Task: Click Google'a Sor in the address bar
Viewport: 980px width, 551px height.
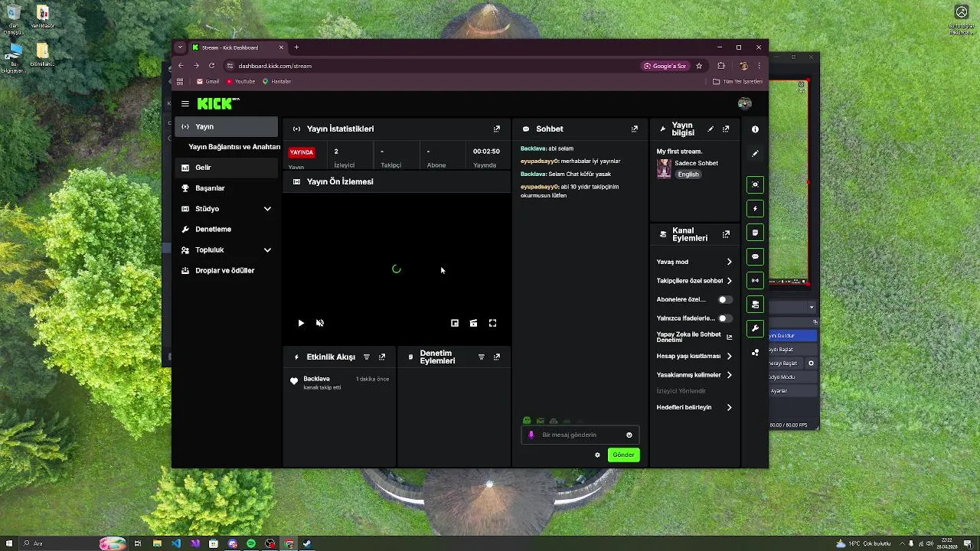Action: point(665,66)
